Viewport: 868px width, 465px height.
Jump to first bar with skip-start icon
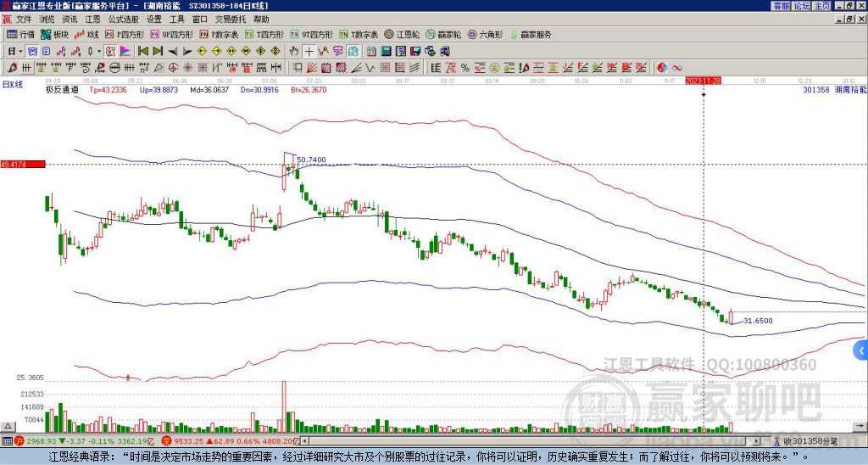tap(142, 52)
